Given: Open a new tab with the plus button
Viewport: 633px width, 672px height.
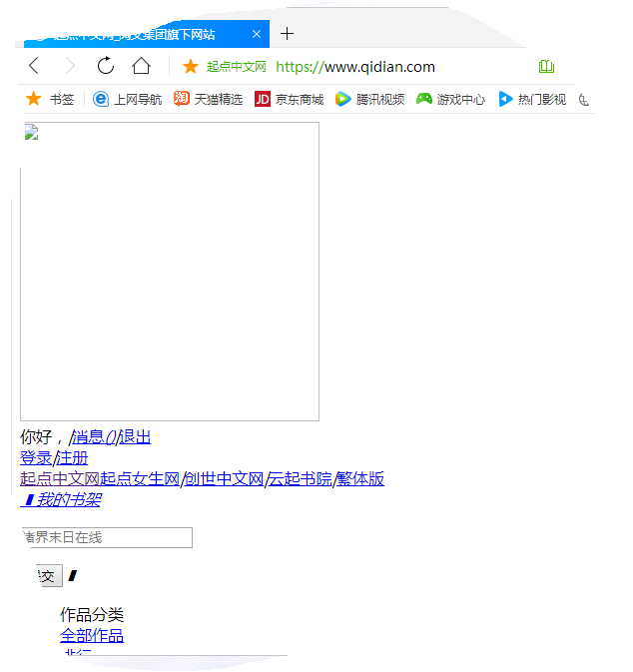Looking at the screenshot, I should (x=287, y=33).
